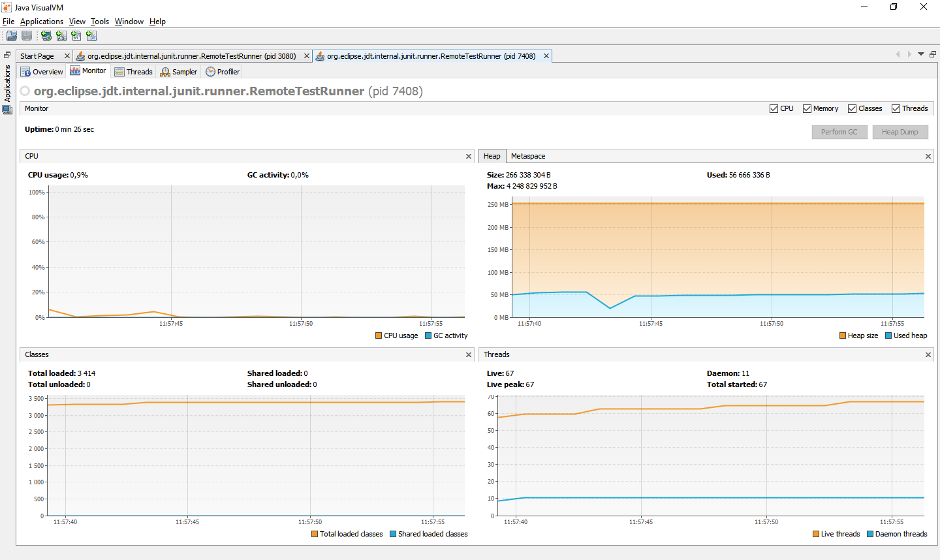940x560 pixels.
Task: Click the Load snapshot toolbar icon
Action: (12, 36)
